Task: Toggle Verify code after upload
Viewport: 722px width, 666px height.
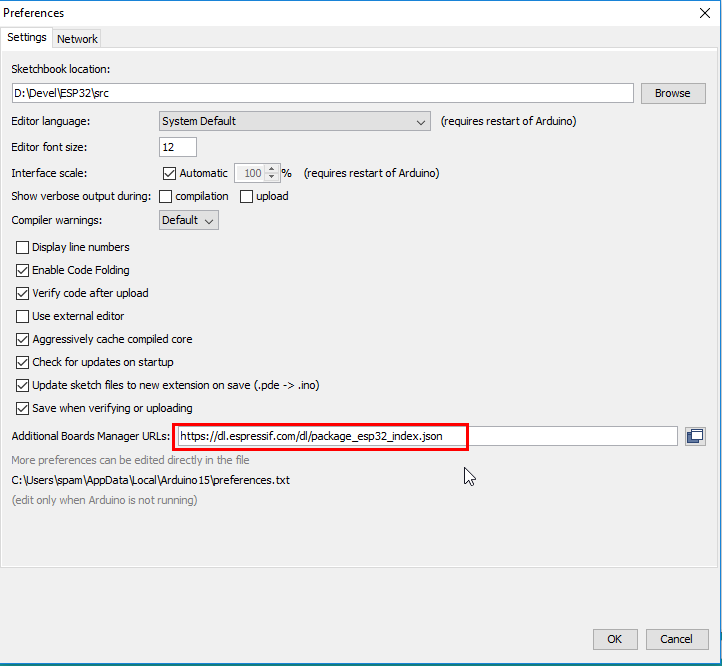Action: [22, 293]
